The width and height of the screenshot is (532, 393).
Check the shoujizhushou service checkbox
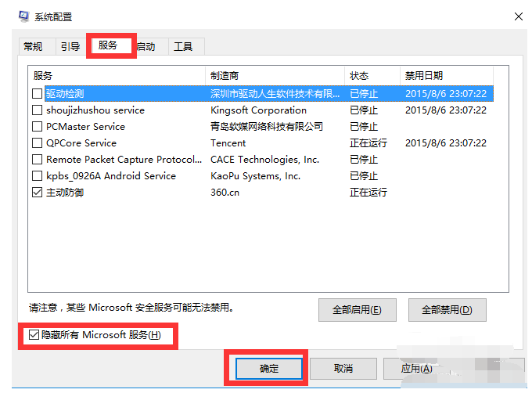pyautogui.click(x=38, y=110)
